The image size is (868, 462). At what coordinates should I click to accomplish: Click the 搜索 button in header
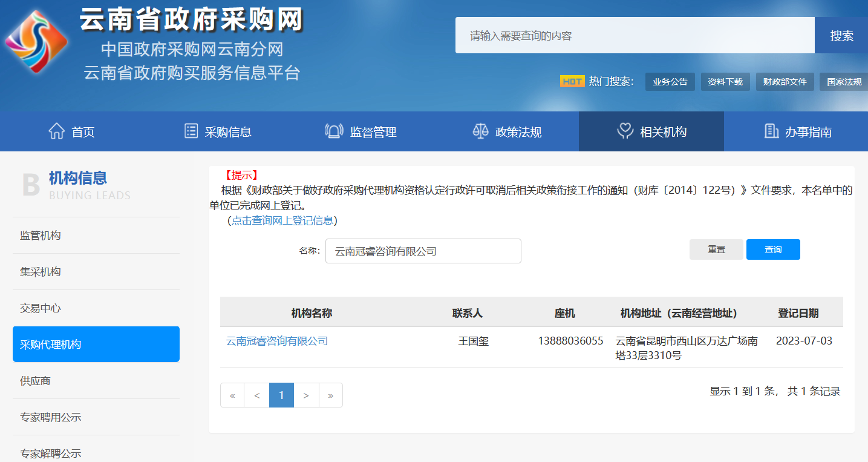(x=841, y=35)
